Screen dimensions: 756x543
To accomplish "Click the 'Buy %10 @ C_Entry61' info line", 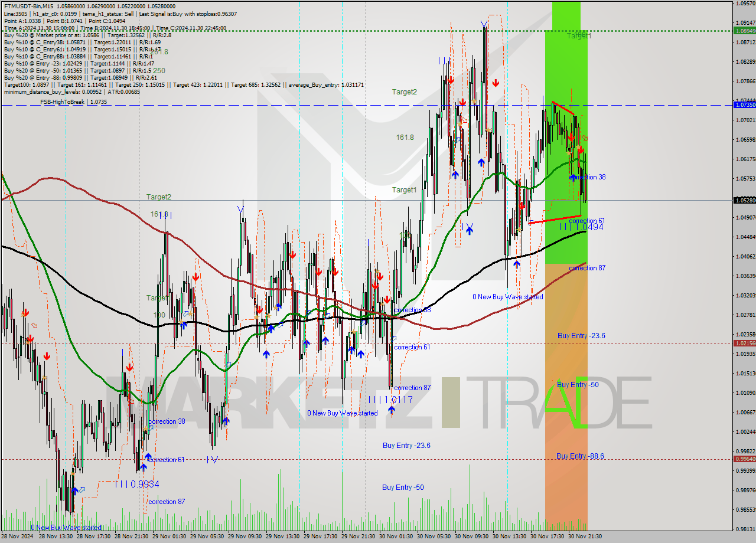I will pyautogui.click(x=82, y=49).
